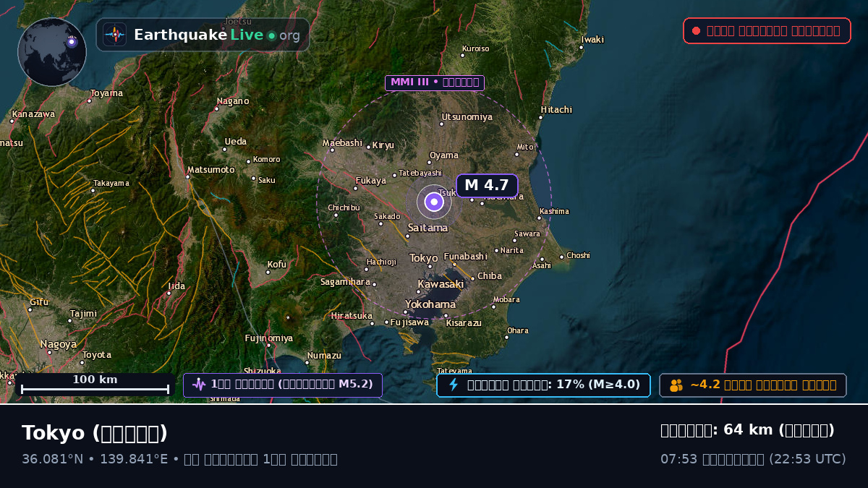This screenshot has height=488, width=868.
Task: Click the waveform icon in the aftershock badge
Action: pos(199,385)
